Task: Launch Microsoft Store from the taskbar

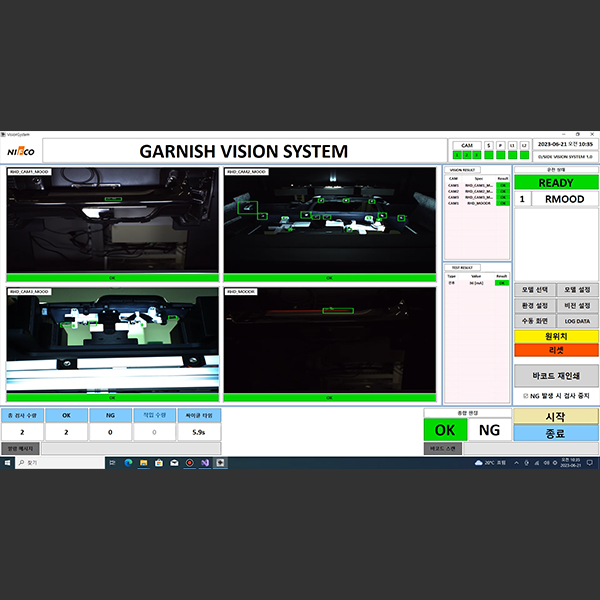Action: pos(158,463)
